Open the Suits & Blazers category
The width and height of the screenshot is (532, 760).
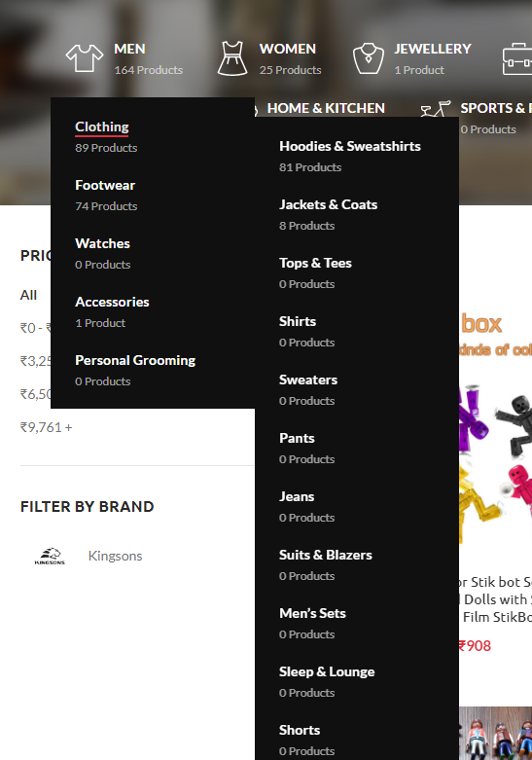click(x=326, y=555)
